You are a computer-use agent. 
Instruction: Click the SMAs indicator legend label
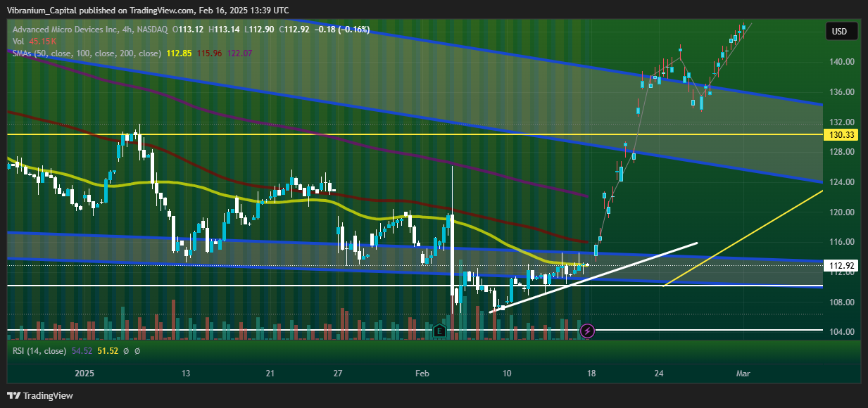(86, 53)
